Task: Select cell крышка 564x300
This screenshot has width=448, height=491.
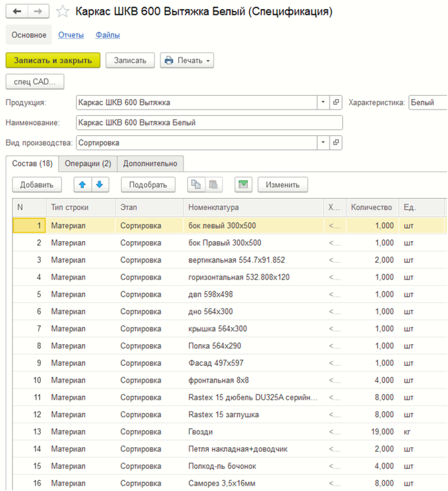Action: coord(253,329)
